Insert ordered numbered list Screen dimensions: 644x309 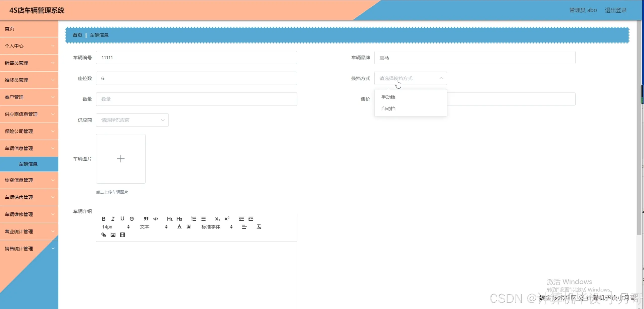click(194, 219)
